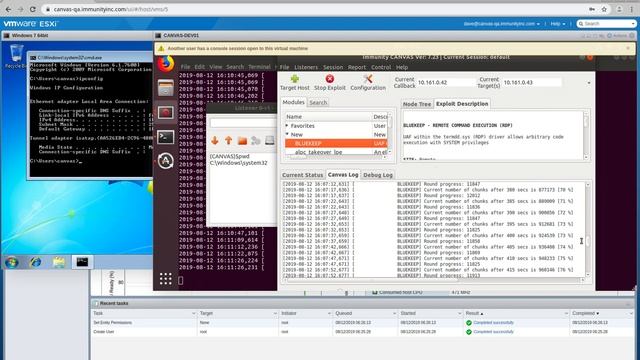Select the Canvas Log tab
640x360 pixels.
343,174
